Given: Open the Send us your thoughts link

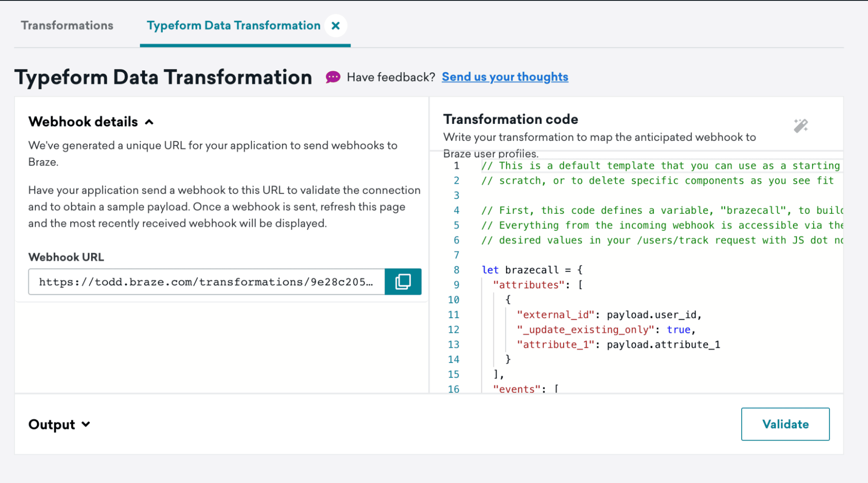Looking at the screenshot, I should pos(505,76).
